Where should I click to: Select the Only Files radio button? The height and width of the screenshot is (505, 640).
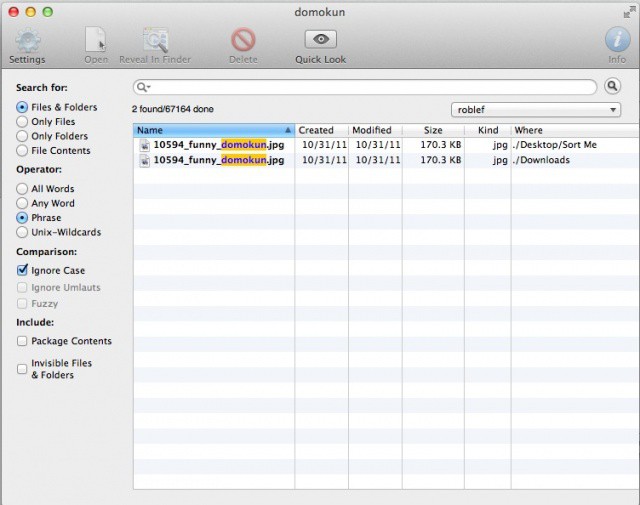point(23,122)
